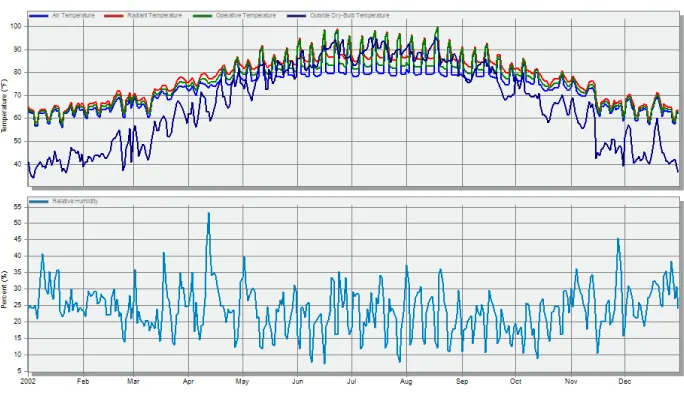Click the 'Temperature (°F)' axis title
Image resolution: width=684 pixels, height=398 pixels.
(4, 106)
